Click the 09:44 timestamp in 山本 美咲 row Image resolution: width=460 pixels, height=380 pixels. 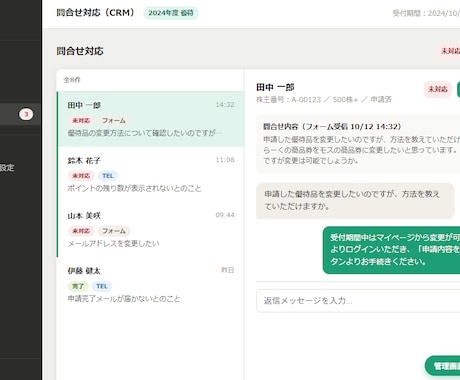coord(225,215)
